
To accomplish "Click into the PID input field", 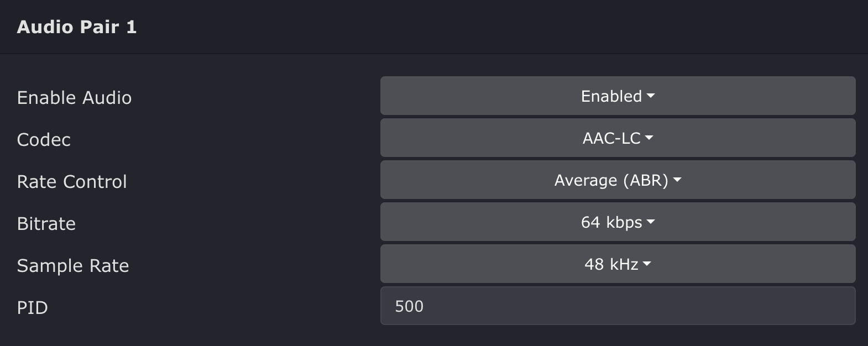I will click(618, 306).
